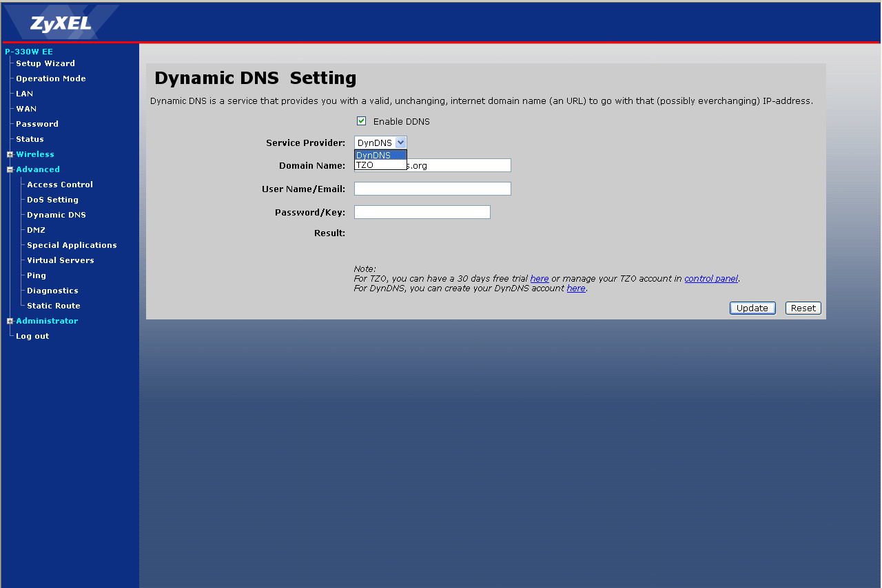Open the LAN settings
The image size is (882, 588).
[25, 94]
